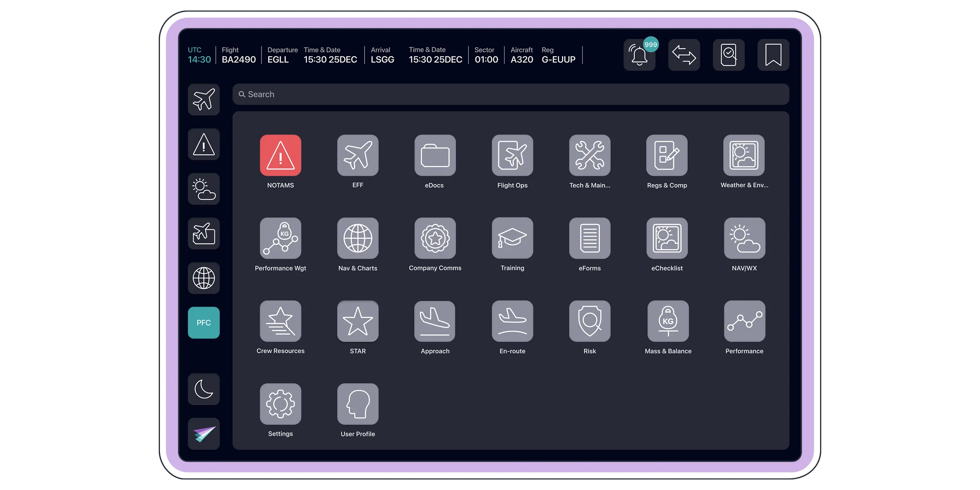Toggle night mode with moon icon

click(x=203, y=389)
